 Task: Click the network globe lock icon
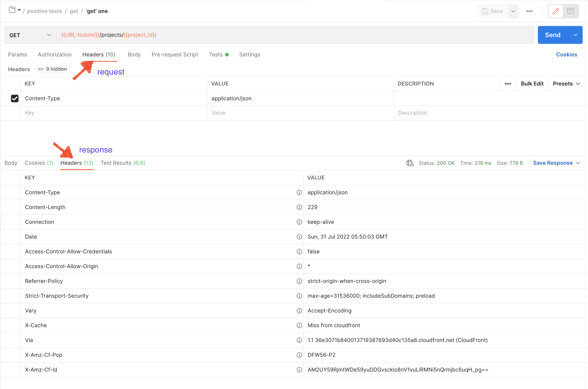(x=410, y=163)
